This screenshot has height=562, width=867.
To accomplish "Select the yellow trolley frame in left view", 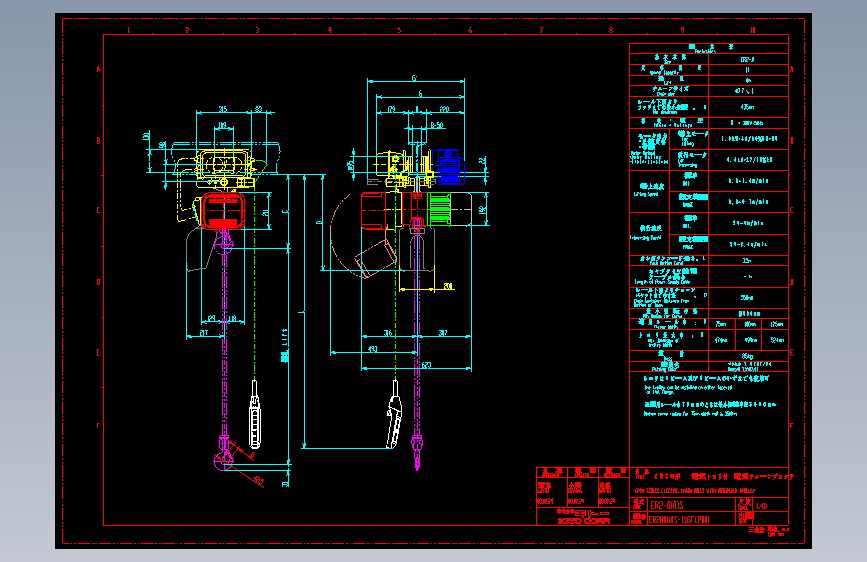I will coord(224,167).
